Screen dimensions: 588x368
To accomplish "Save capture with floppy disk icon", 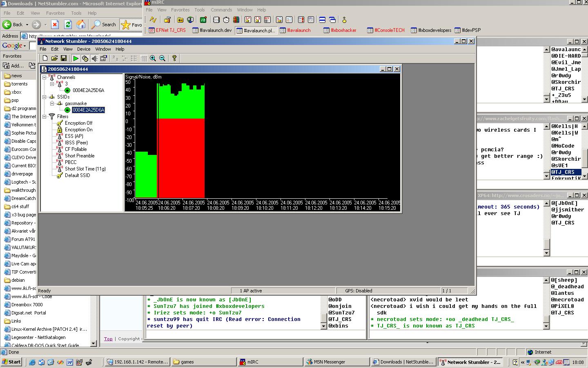I will pyautogui.click(x=64, y=58).
